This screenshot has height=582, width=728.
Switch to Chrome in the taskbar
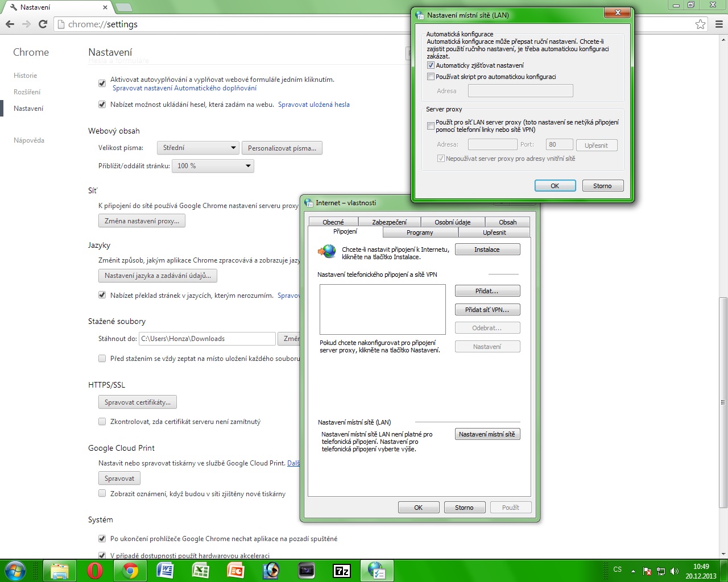(x=130, y=570)
